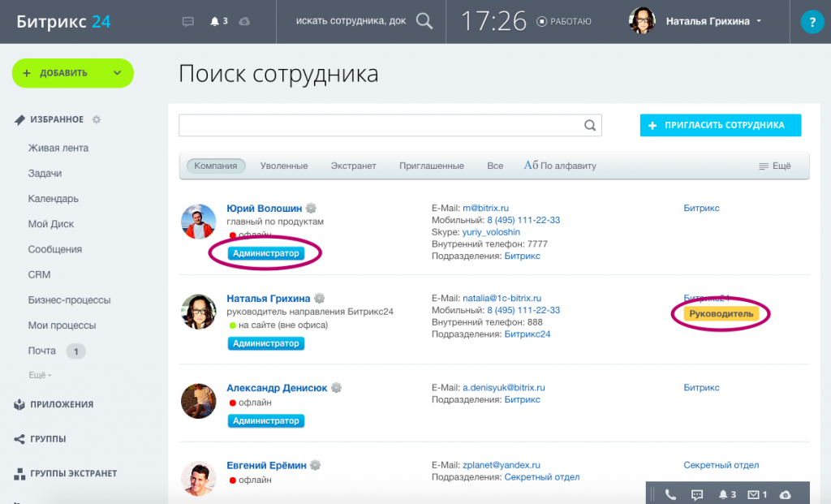Sort employees По алфавиту
The image size is (831, 504).
[x=560, y=166]
